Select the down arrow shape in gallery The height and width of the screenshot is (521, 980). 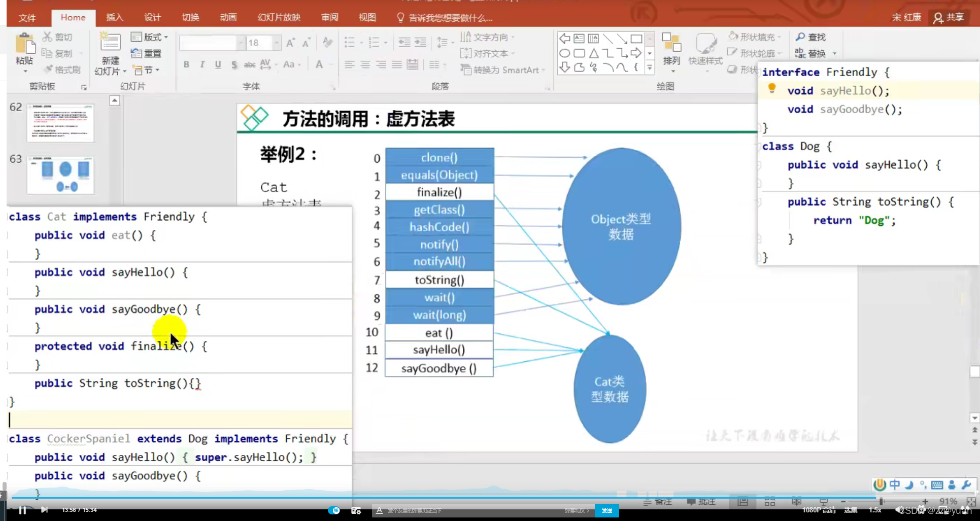point(564,67)
